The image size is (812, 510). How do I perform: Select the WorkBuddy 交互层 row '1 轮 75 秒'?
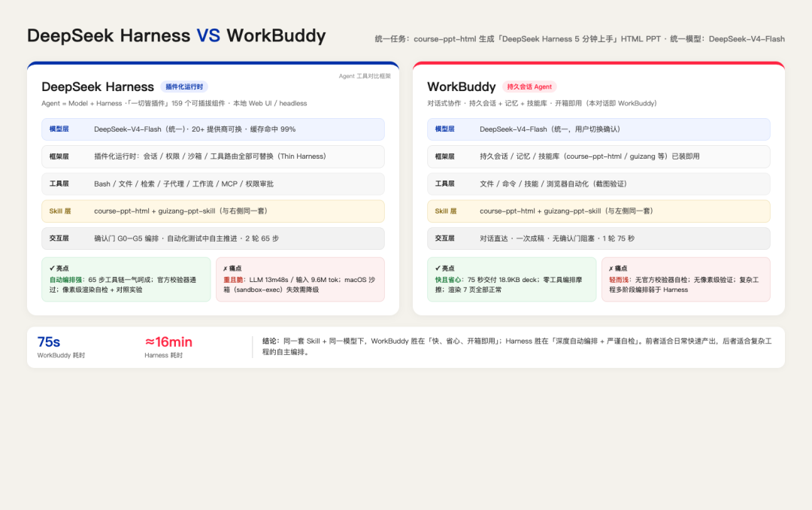(598, 238)
